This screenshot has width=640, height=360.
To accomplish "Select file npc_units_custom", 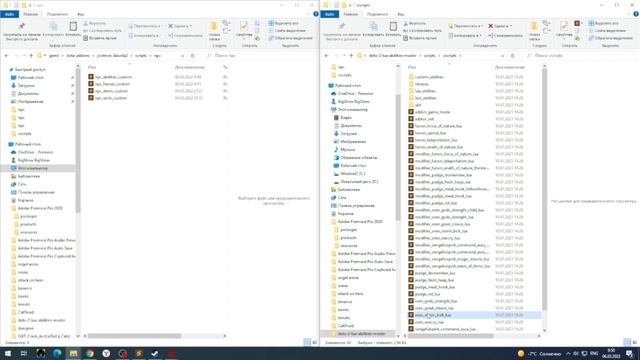I will tap(111, 98).
